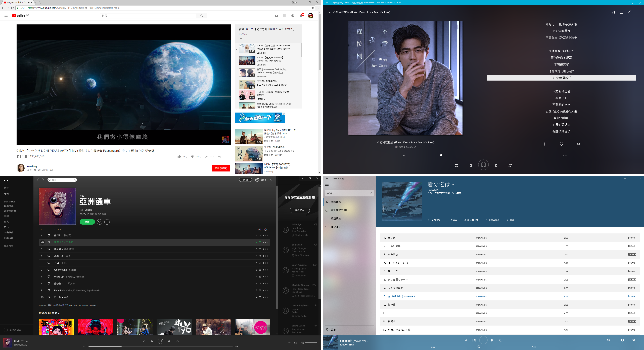Pause KKBOX playback

(x=483, y=165)
